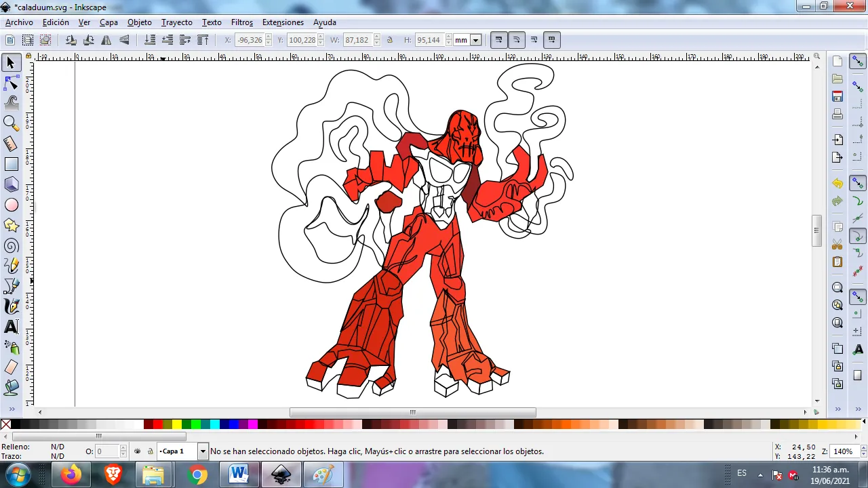Open Objeto menu

[x=140, y=22]
